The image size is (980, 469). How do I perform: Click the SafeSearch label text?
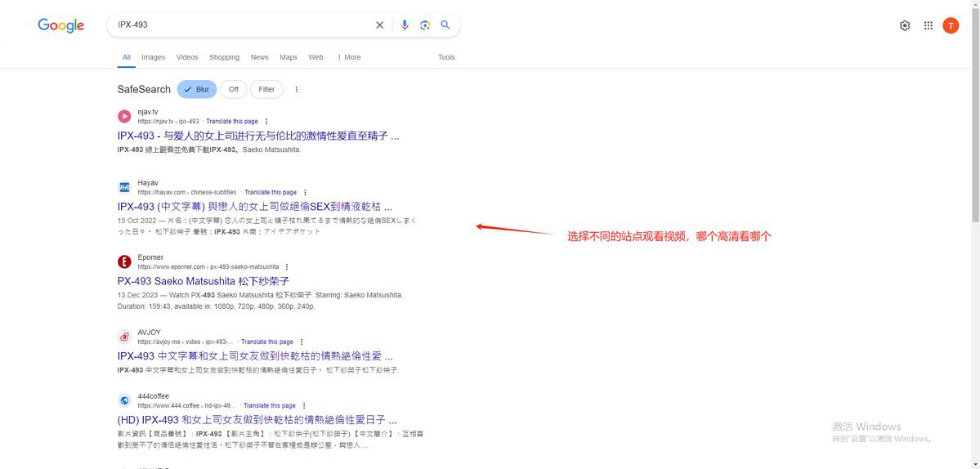coord(144,89)
